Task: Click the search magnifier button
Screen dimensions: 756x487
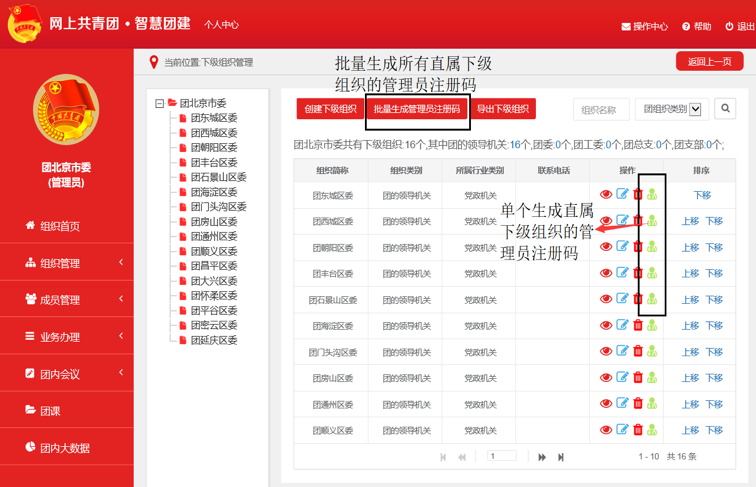Action: click(725, 108)
